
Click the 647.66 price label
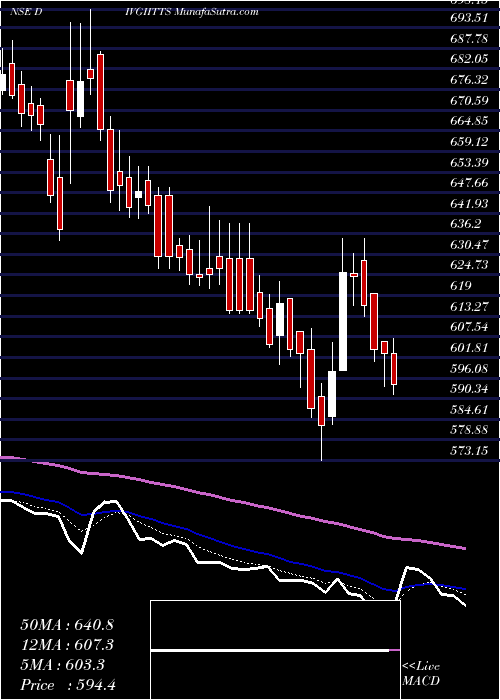(469, 183)
